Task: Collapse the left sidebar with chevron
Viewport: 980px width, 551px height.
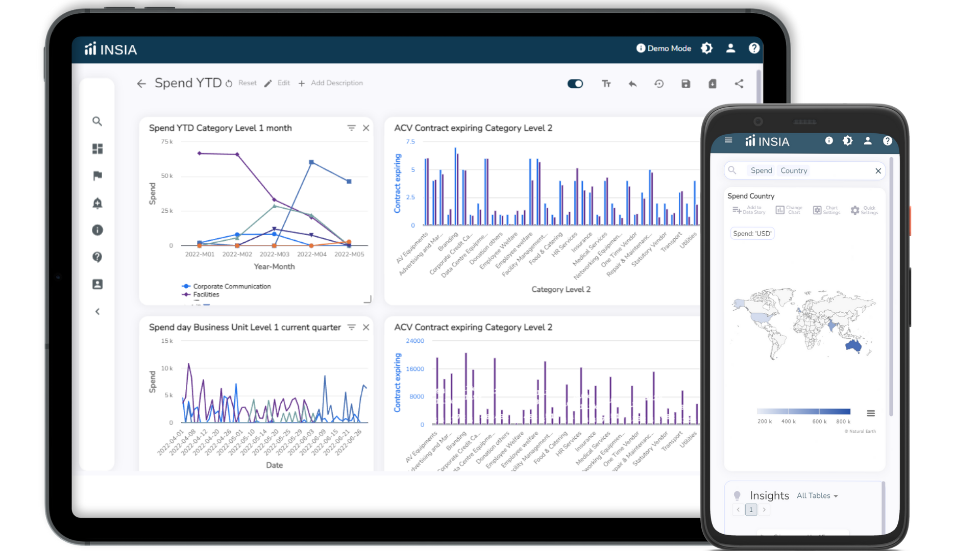Action: (97, 312)
